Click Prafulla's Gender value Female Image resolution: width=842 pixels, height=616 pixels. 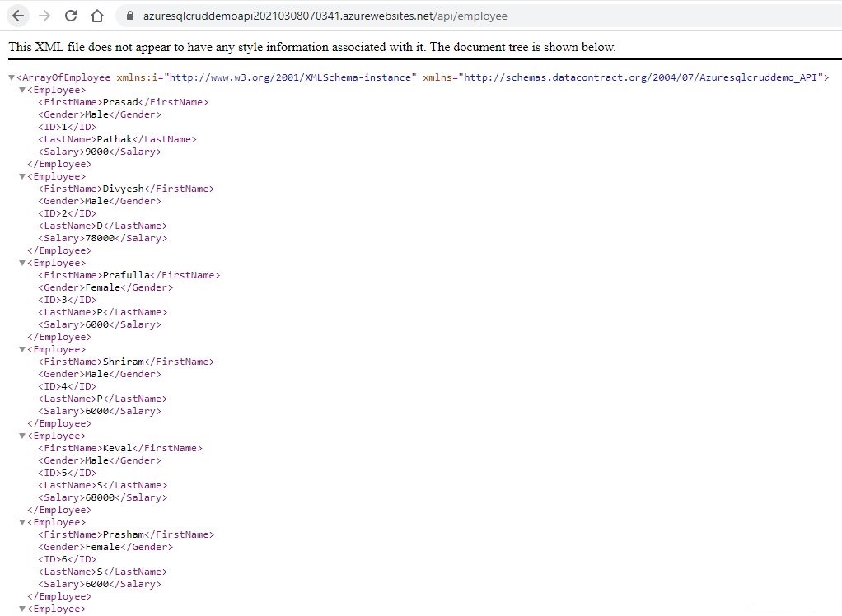tap(104, 287)
